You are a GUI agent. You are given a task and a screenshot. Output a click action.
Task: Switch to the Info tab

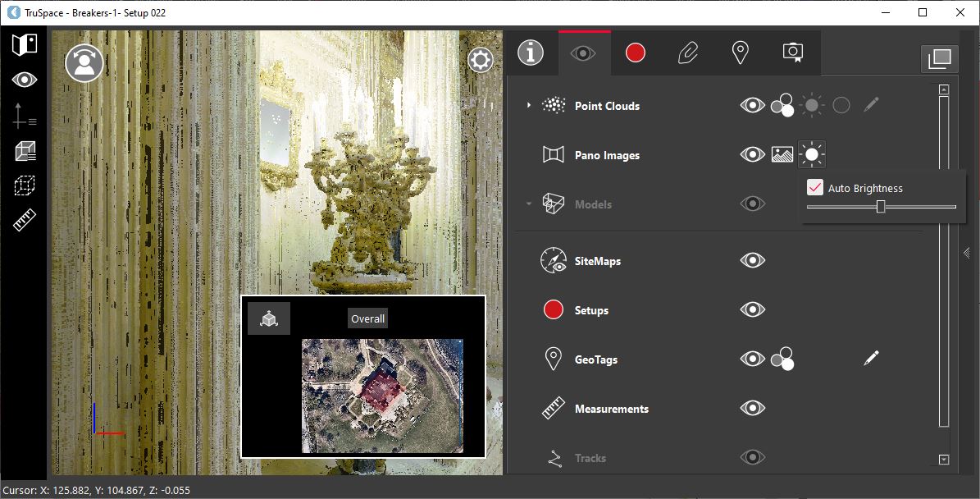pyautogui.click(x=531, y=53)
